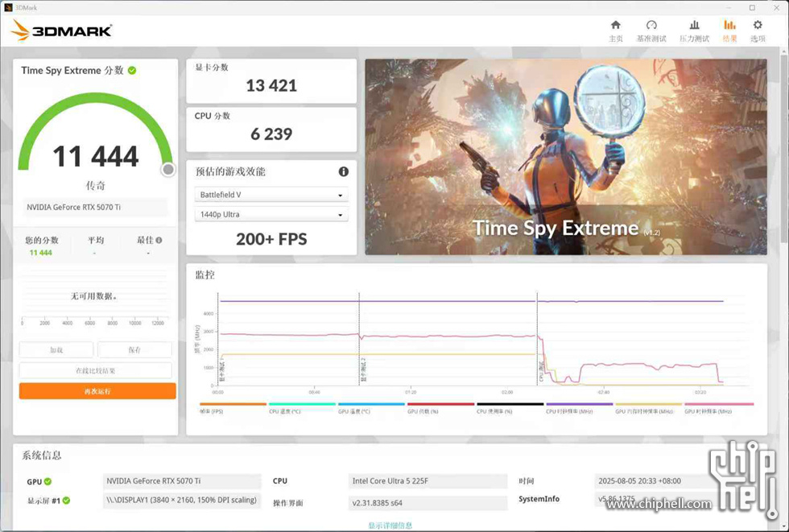Click the 加载 load button
Image resolution: width=789 pixels, height=532 pixels.
pyautogui.click(x=56, y=349)
